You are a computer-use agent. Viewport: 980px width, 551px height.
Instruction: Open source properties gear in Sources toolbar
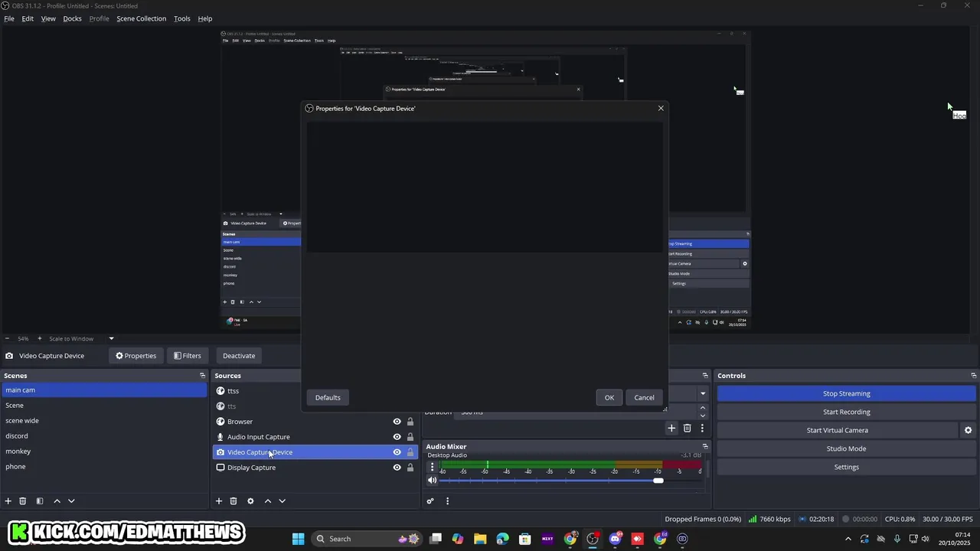click(250, 500)
